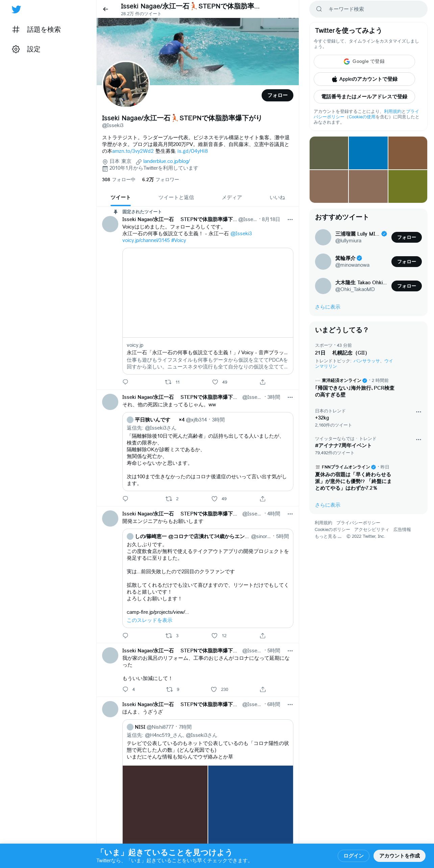Switch to ツイートと返信 tab

coord(176,197)
